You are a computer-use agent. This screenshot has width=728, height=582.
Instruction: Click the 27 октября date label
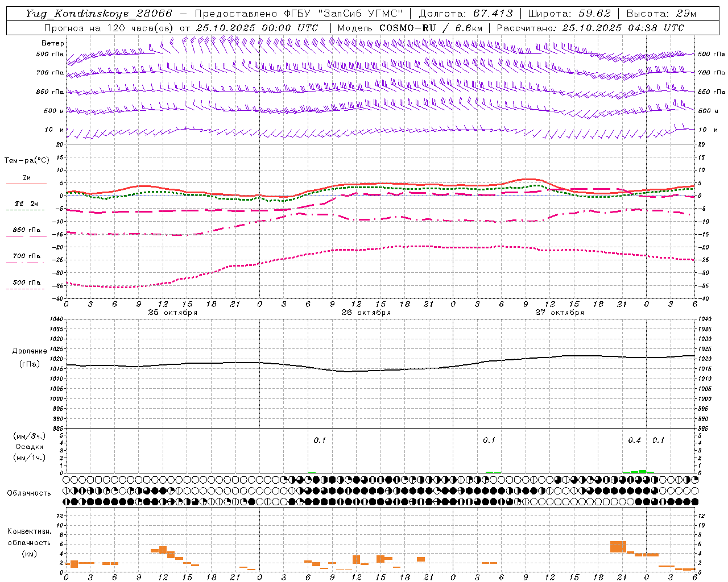pyautogui.click(x=560, y=313)
